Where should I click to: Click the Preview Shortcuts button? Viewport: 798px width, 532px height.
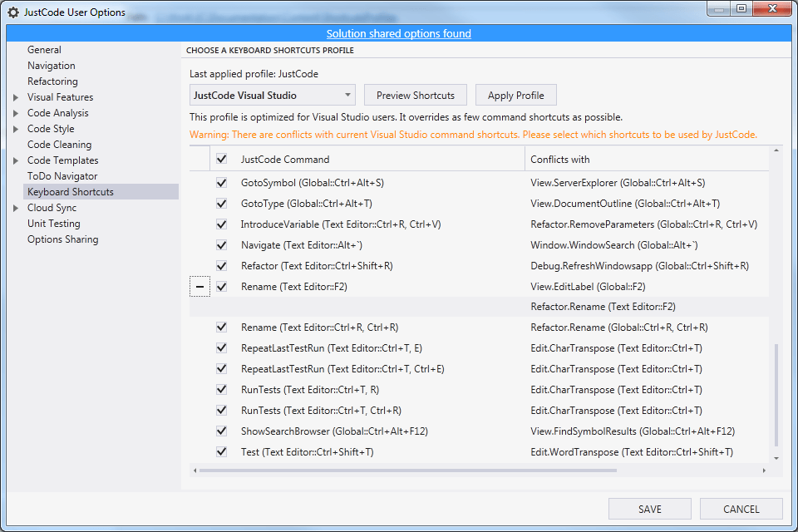click(416, 96)
